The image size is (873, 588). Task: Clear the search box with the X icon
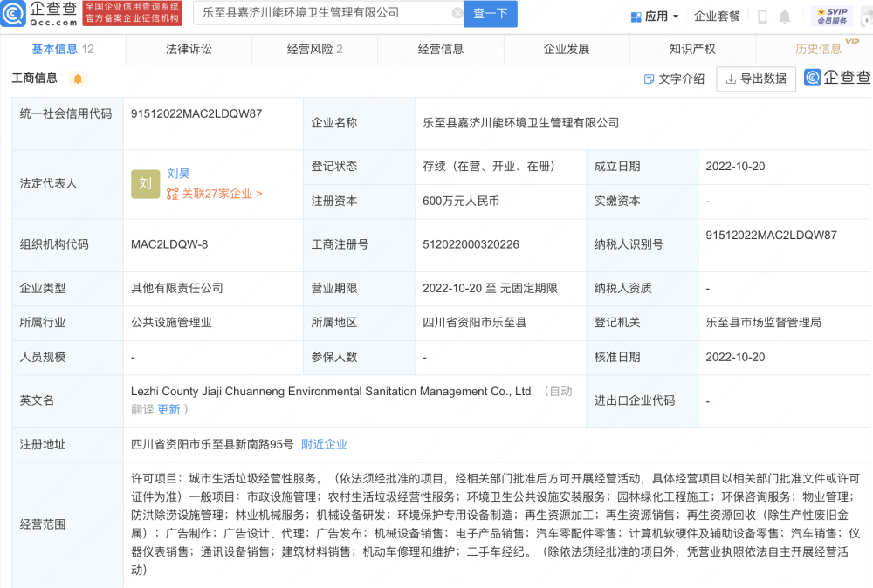click(x=457, y=13)
